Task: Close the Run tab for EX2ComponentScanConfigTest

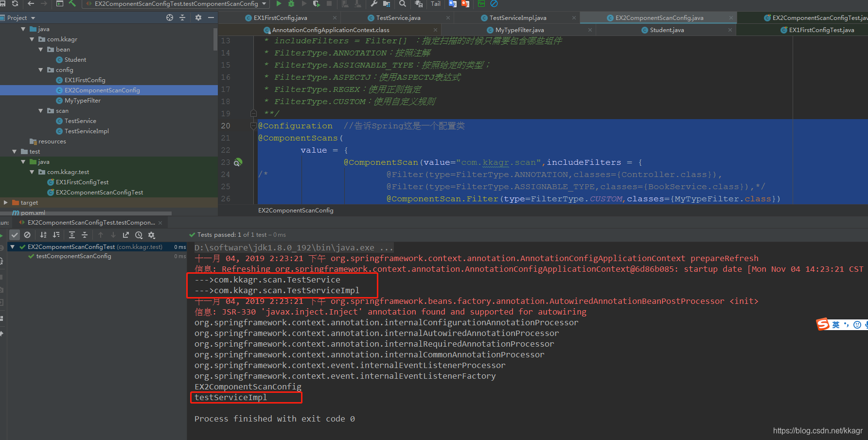Action: point(160,223)
